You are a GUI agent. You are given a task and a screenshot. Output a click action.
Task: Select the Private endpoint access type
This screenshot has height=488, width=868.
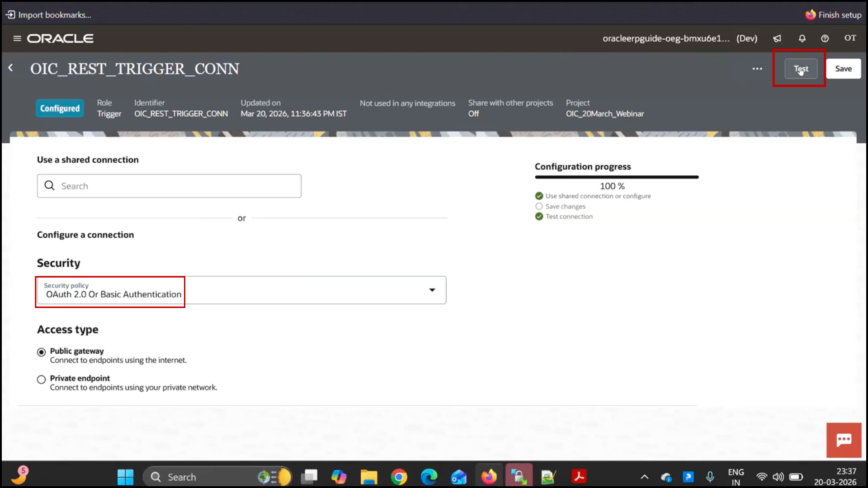(41, 380)
